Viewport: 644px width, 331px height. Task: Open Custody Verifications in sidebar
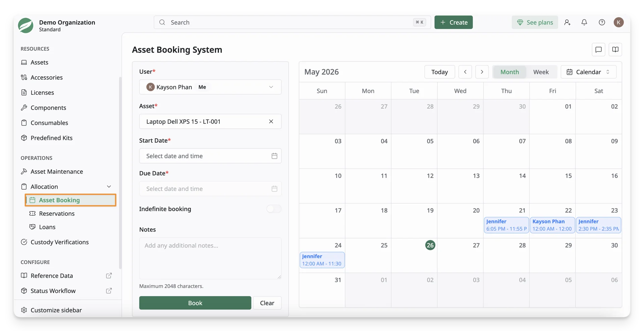click(59, 242)
